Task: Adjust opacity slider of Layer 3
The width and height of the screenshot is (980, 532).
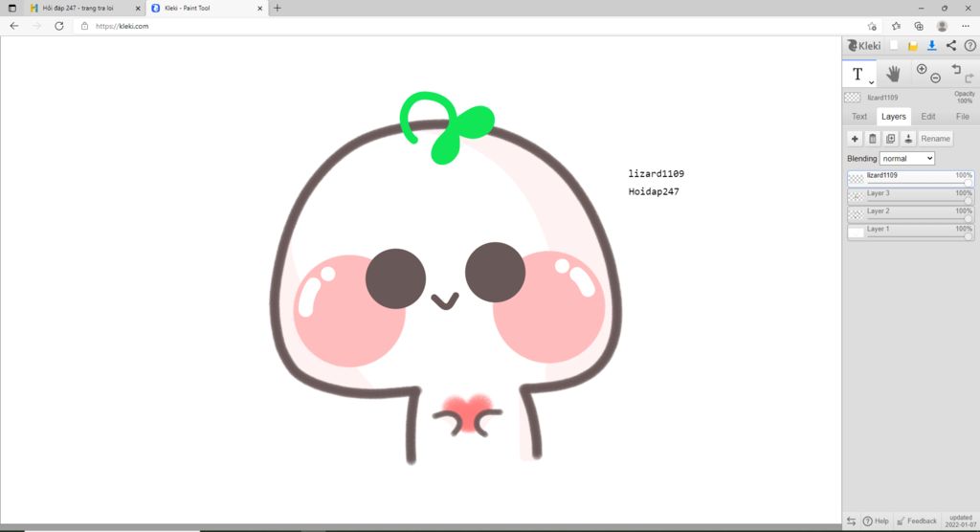Action: point(920,201)
